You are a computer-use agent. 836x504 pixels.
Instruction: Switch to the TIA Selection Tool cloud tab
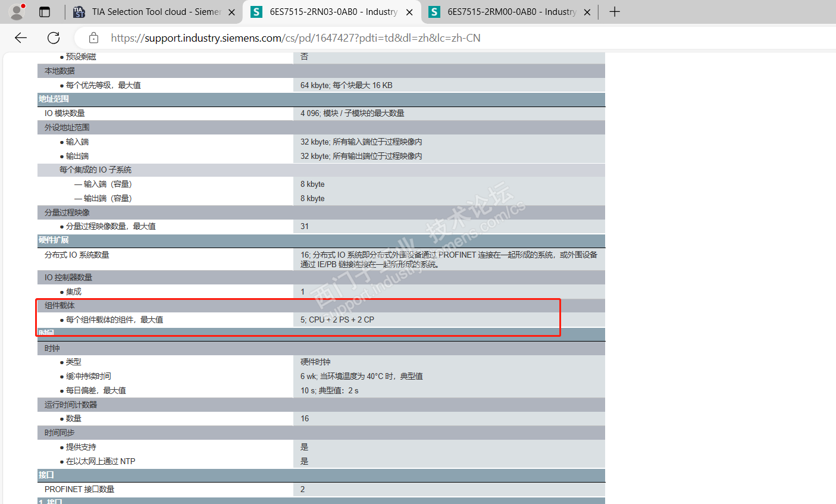[156, 12]
